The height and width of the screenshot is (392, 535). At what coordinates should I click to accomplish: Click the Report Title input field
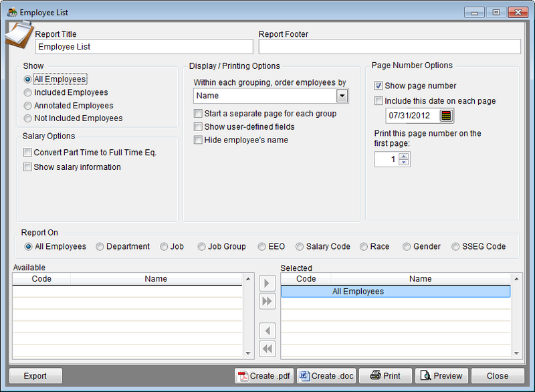point(144,47)
